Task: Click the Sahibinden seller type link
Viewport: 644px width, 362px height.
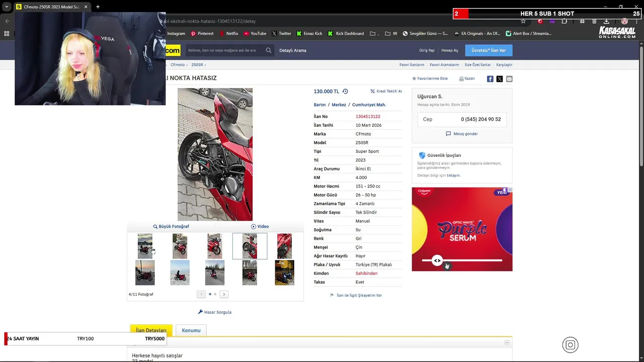Action: pos(366,274)
